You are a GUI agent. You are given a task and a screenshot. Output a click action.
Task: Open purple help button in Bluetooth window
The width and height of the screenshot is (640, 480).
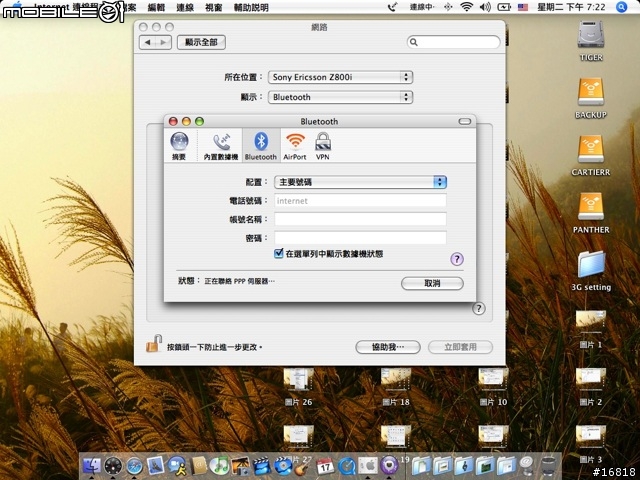(457, 259)
